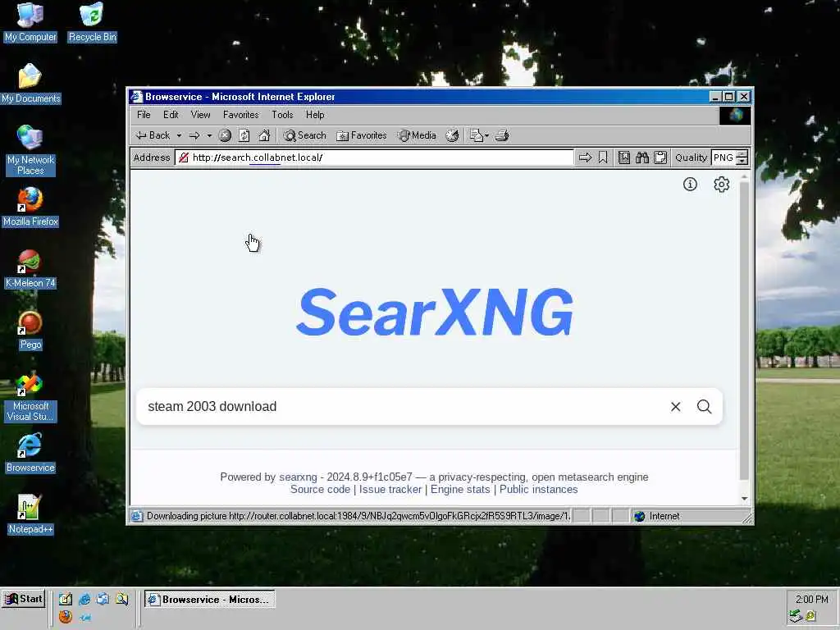The image size is (840, 630).
Task: Click the SearXNG logo
Action: tap(435, 312)
